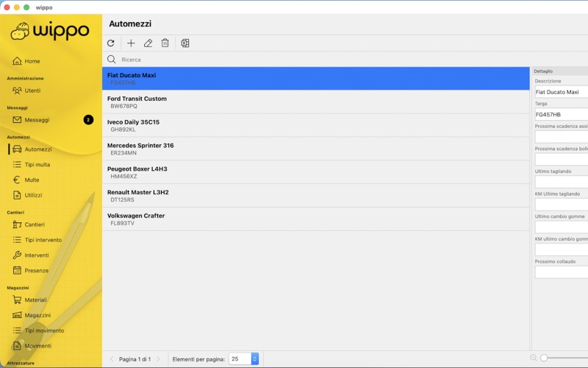Open Interventi section
This screenshot has height=368, width=588.
click(x=37, y=255)
